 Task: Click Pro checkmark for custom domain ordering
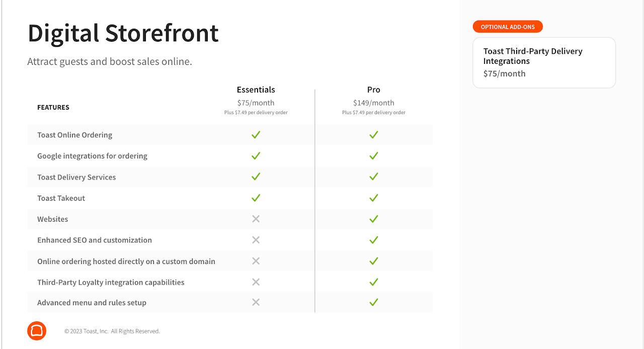click(x=373, y=261)
